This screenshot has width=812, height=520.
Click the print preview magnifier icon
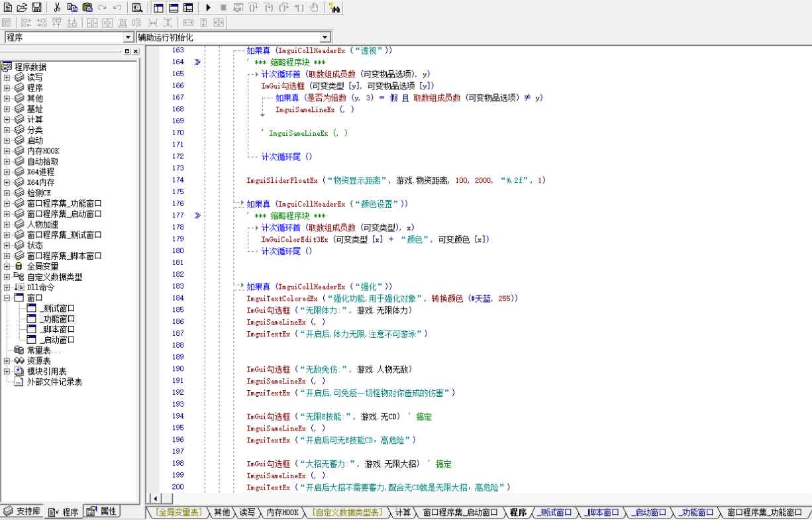pos(136,8)
